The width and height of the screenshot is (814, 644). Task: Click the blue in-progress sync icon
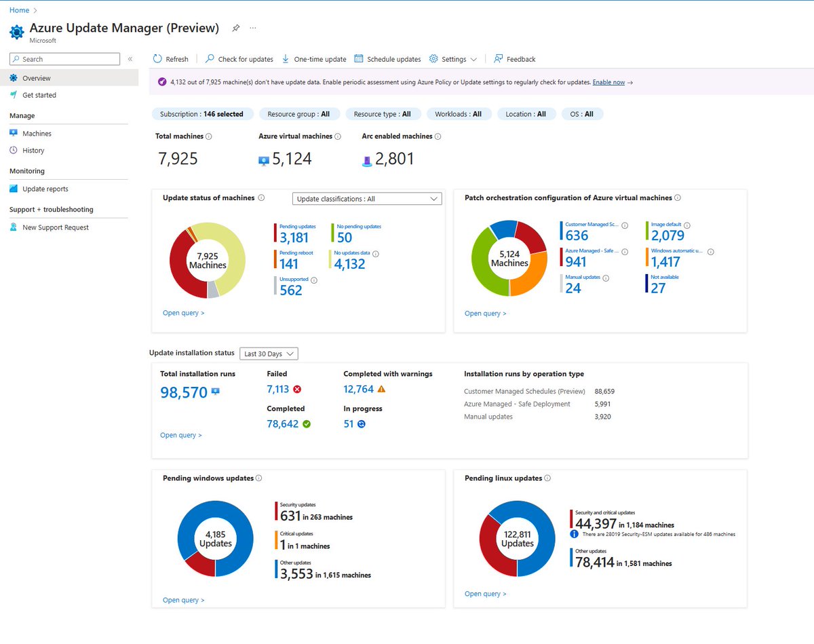coord(362,424)
